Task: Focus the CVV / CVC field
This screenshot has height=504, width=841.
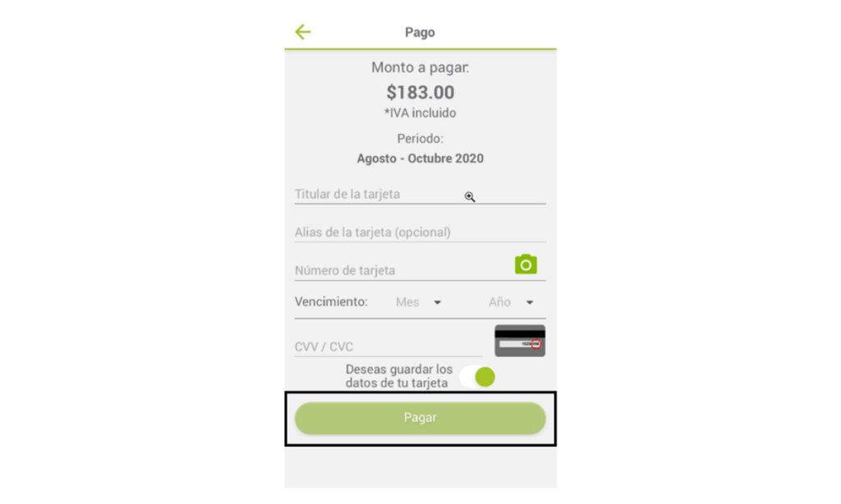Action: pyautogui.click(x=388, y=346)
